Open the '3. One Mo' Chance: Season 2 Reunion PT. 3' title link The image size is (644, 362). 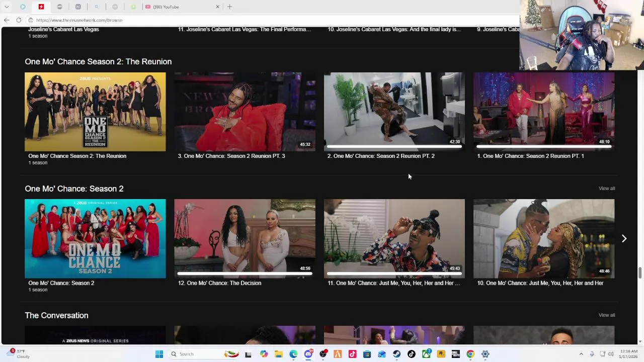point(231,156)
